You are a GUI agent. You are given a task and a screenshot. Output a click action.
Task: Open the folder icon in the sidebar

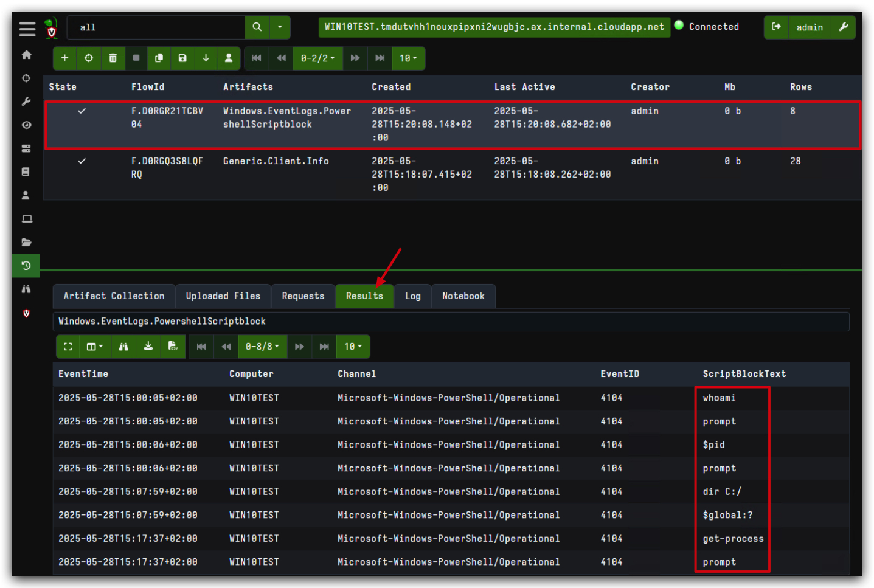click(26, 242)
